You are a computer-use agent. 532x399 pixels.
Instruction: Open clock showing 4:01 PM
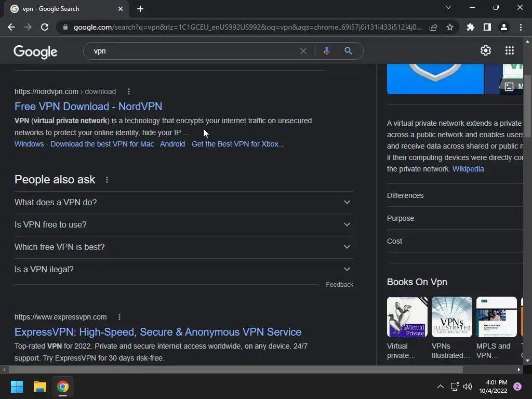[493, 387]
